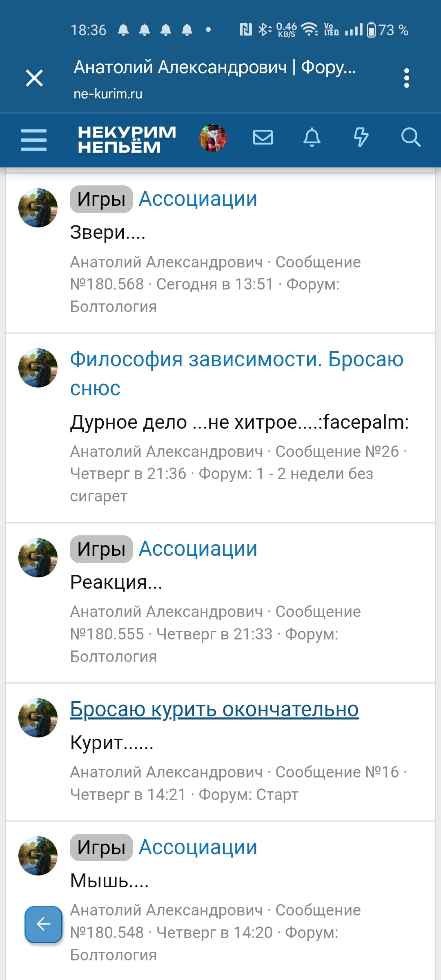Open the Ассоциации thread near Звери post

198,199
